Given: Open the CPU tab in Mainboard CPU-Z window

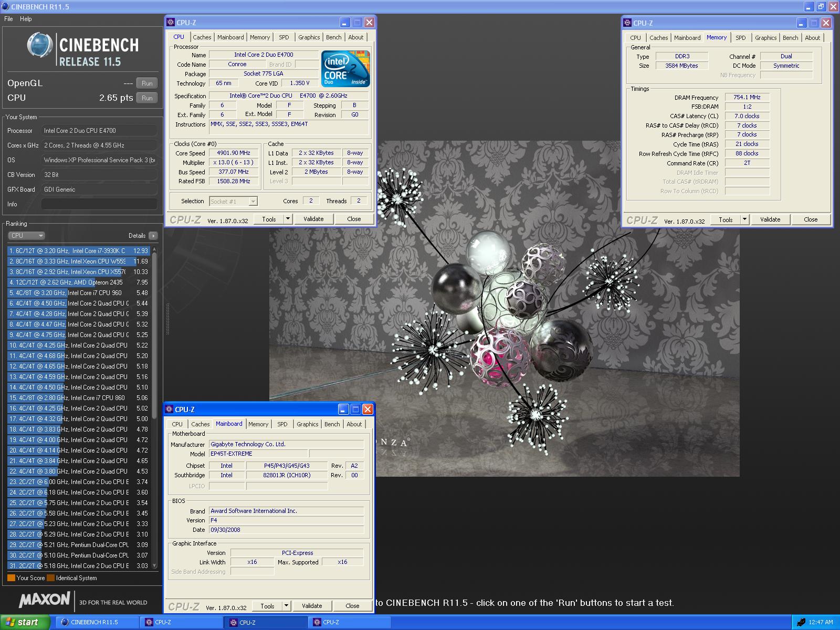Looking at the screenshot, I should (x=177, y=424).
